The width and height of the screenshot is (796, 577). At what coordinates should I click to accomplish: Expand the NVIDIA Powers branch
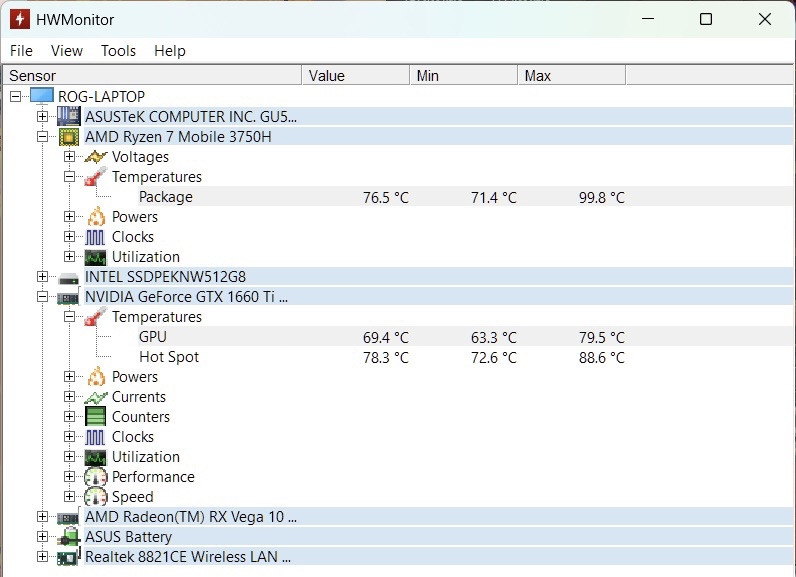pos(70,377)
